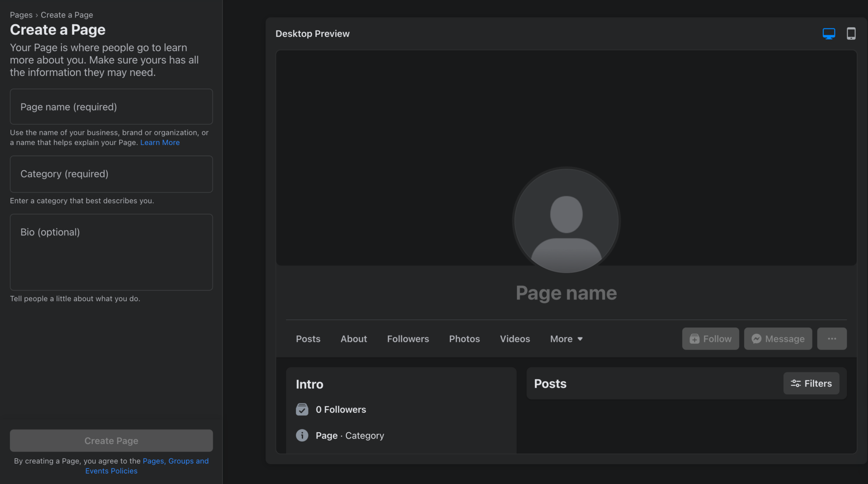Open the More tabs dropdown

pyautogui.click(x=566, y=339)
